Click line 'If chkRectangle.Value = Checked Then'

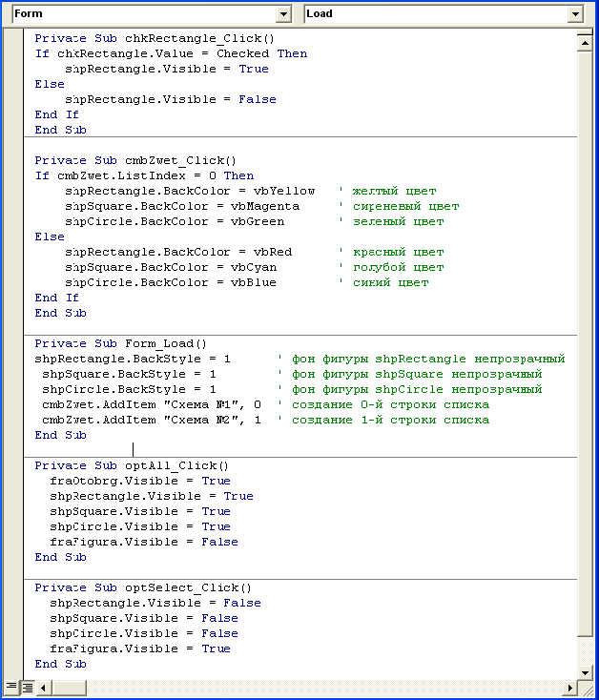pos(171,53)
